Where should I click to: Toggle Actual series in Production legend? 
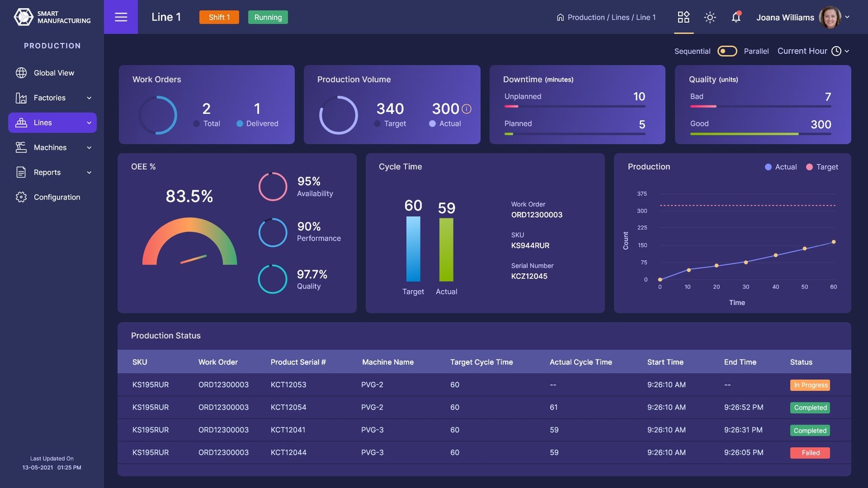tap(781, 167)
